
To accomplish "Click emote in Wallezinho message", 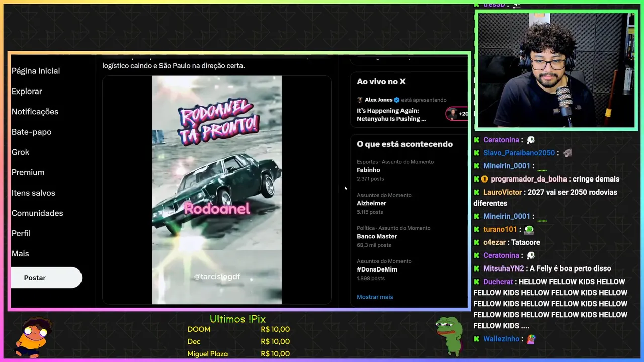I will [531, 339].
